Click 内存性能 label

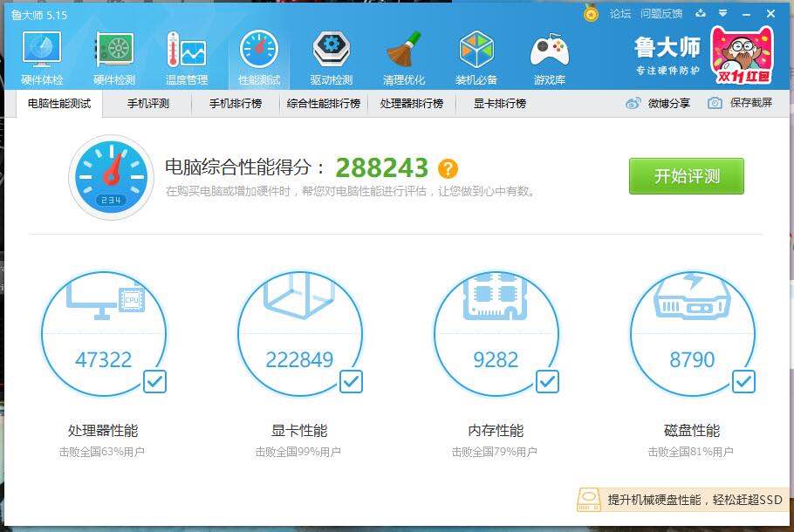point(496,431)
